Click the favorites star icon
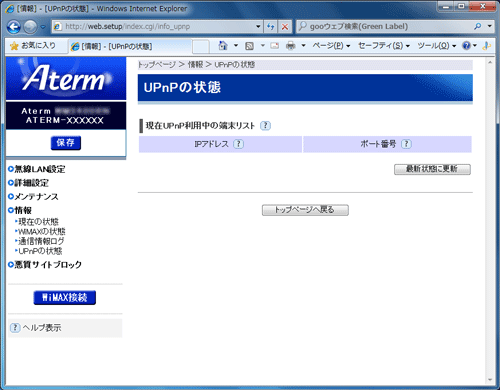Screen dimensions: 500x390 (x=14, y=46)
